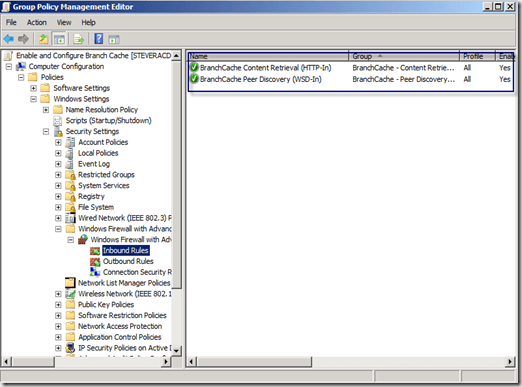
Task: Select the Registry tree item
Action: click(91, 197)
